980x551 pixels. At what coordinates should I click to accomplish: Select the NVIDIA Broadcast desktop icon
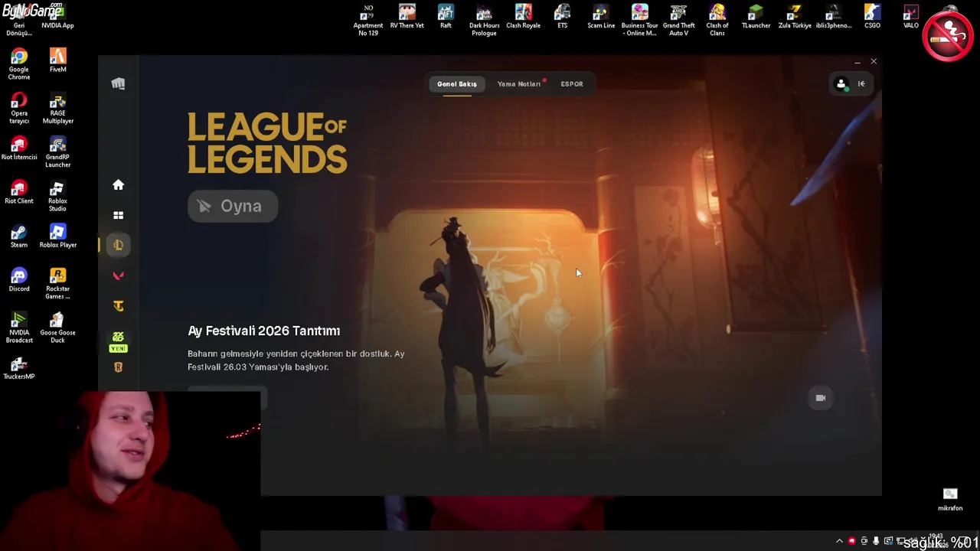pyautogui.click(x=19, y=327)
